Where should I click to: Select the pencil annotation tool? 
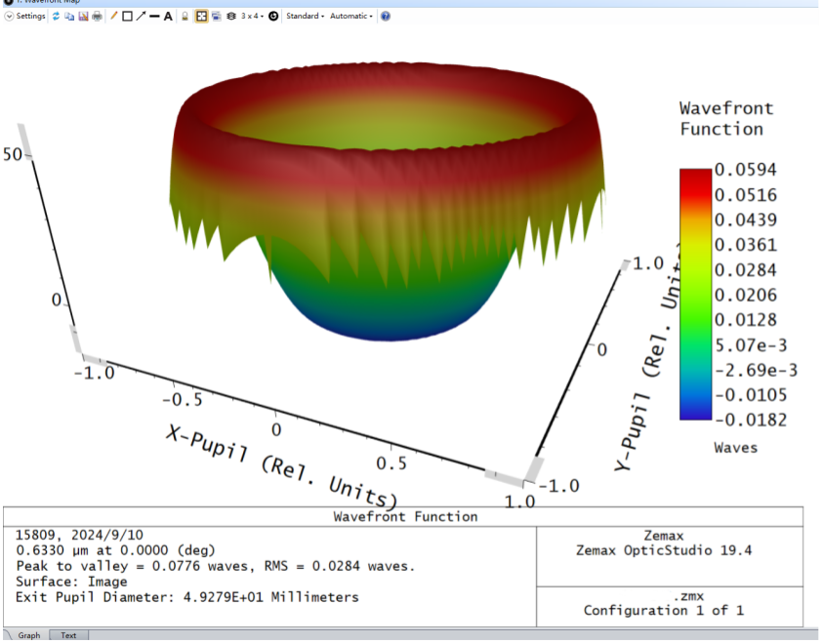[x=113, y=17]
